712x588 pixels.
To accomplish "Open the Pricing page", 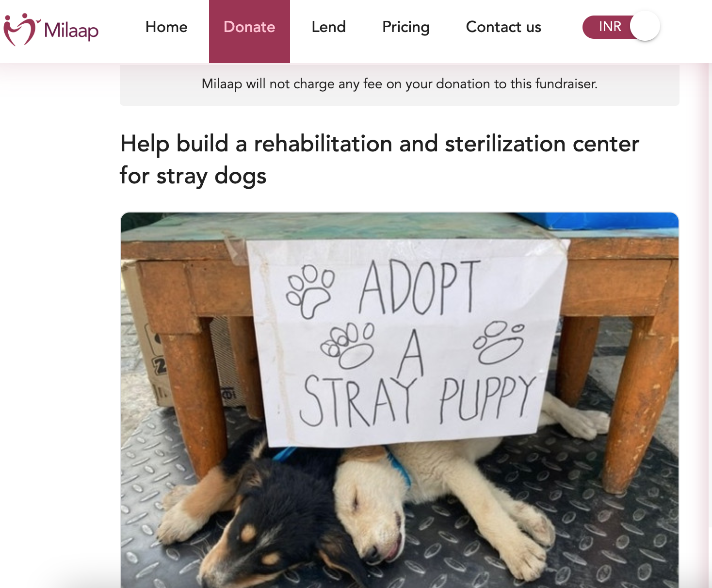I will 406,27.
